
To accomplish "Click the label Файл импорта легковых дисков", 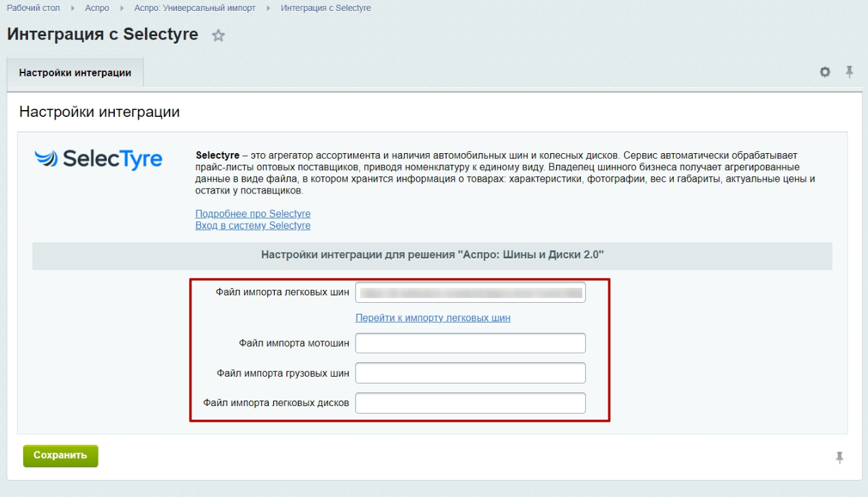I will pyautogui.click(x=276, y=403).
